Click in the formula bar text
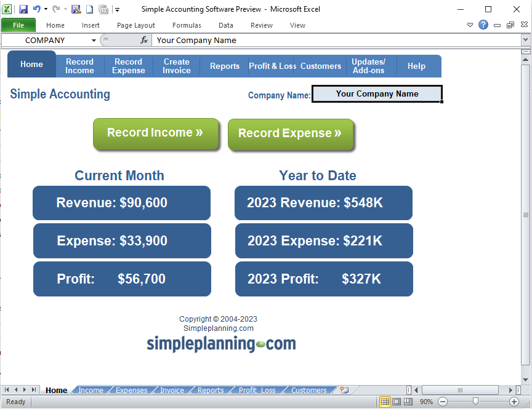 (x=196, y=41)
